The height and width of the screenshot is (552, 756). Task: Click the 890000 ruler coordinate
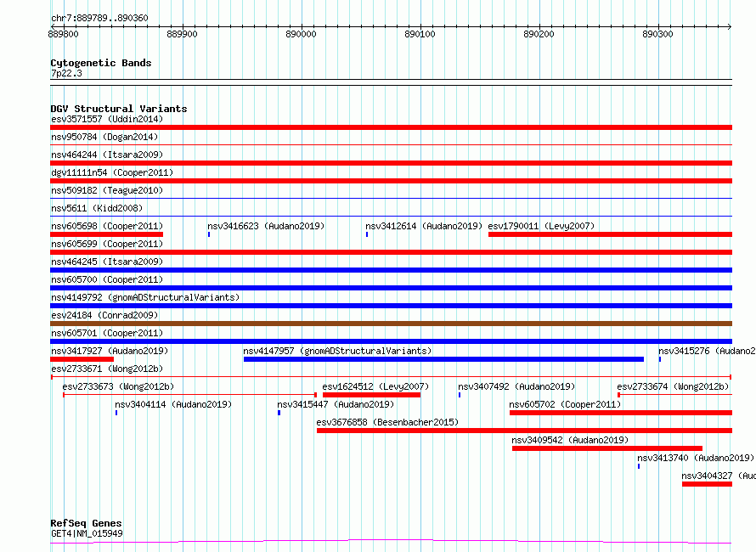[x=302, y=34]
